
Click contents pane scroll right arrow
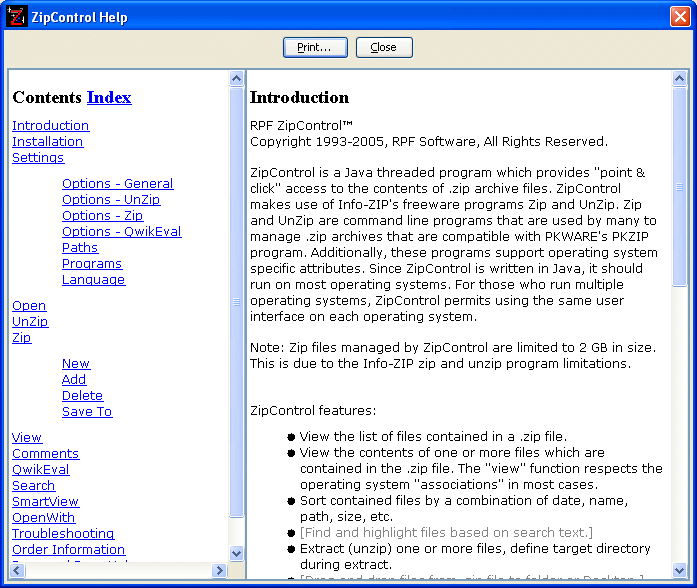click(219, 570)
